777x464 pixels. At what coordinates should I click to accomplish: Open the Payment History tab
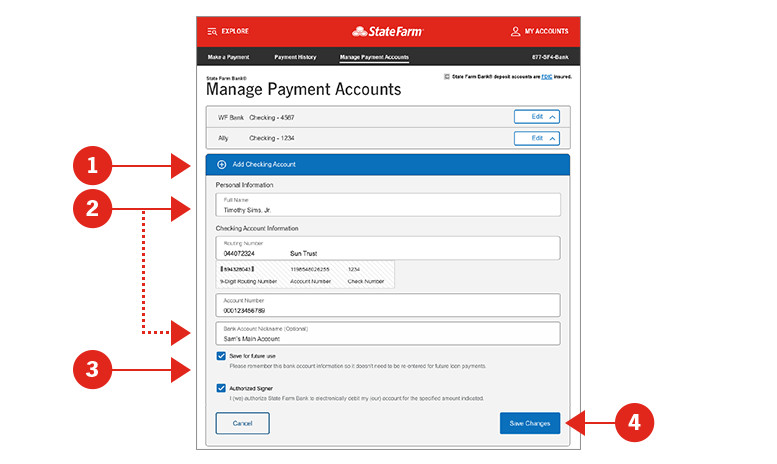pyautogui.click(x=295, y=57)
